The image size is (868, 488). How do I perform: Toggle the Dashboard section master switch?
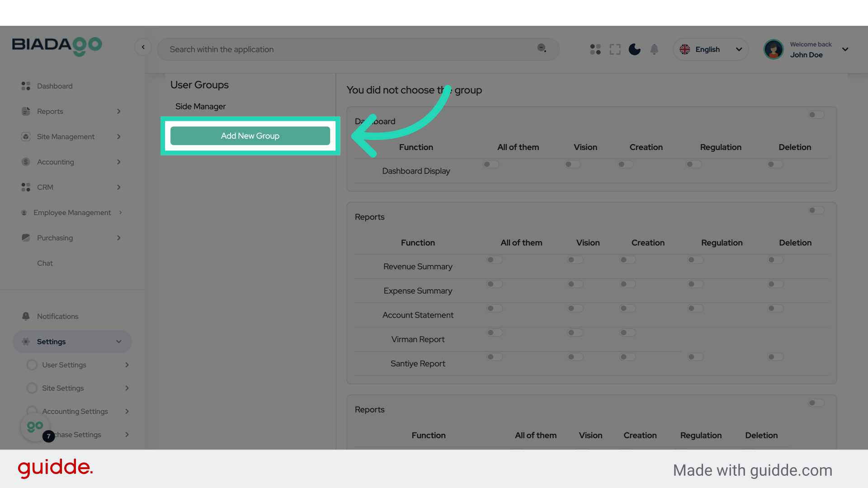[x=816, y=115]
